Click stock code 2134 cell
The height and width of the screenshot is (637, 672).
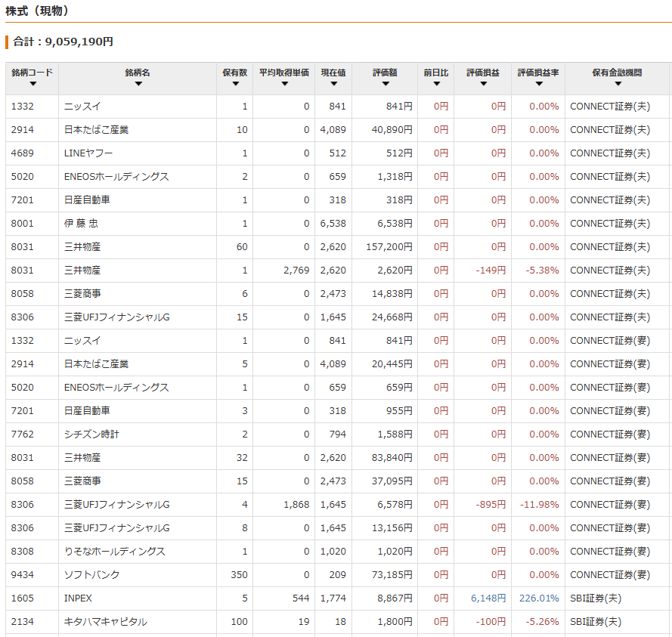[x=33, y=622]
